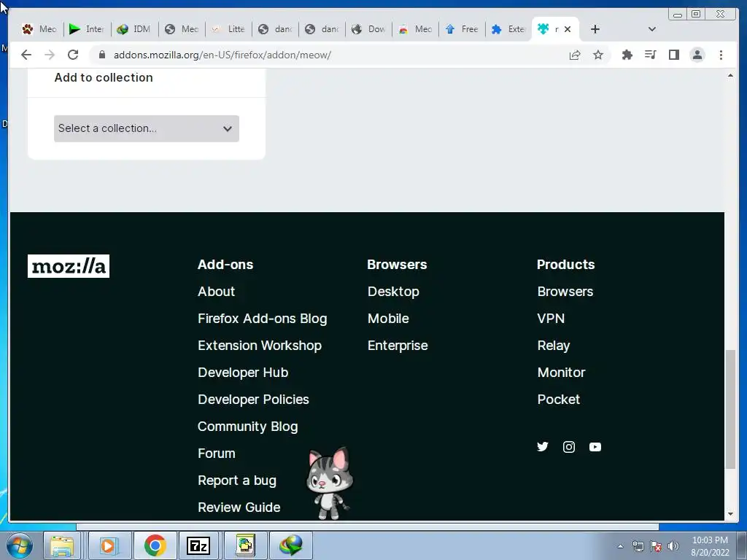
Task: Reload the page with refresh icon
Action: tap(73, 55)
